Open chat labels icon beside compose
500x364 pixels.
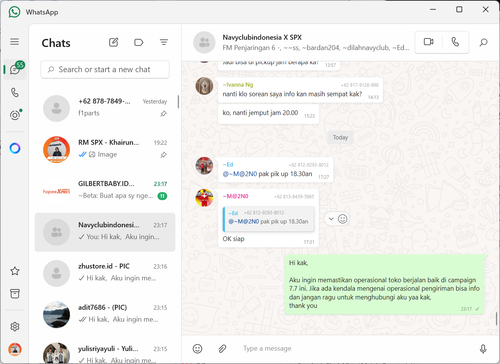click(x=138, y=42)
